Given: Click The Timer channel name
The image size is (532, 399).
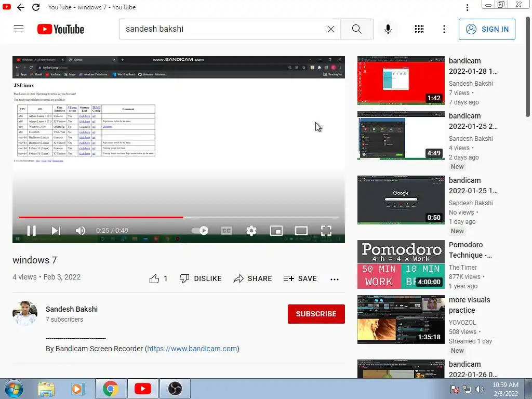Looking at the screenshot, I should click(463, 268).
